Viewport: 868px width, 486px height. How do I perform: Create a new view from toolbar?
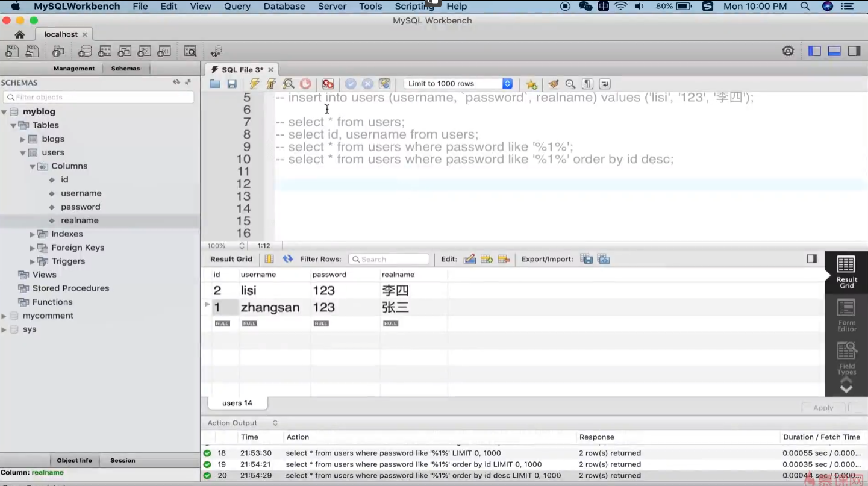click(x=125, y=51)
